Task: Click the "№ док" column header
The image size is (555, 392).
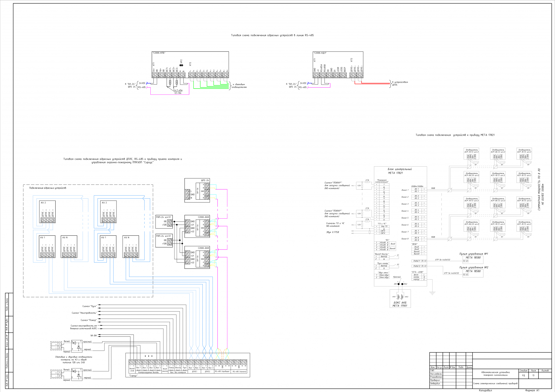Action: 453,367
